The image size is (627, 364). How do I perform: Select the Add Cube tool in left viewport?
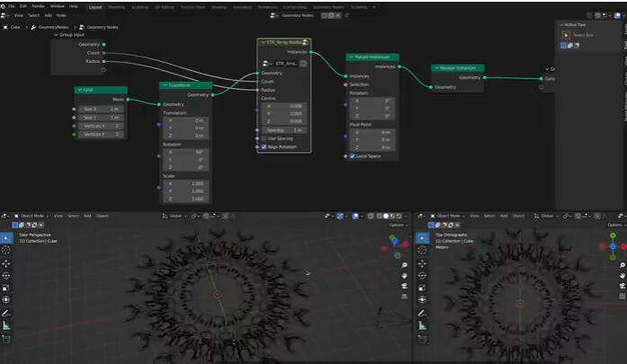pos(6,340)
